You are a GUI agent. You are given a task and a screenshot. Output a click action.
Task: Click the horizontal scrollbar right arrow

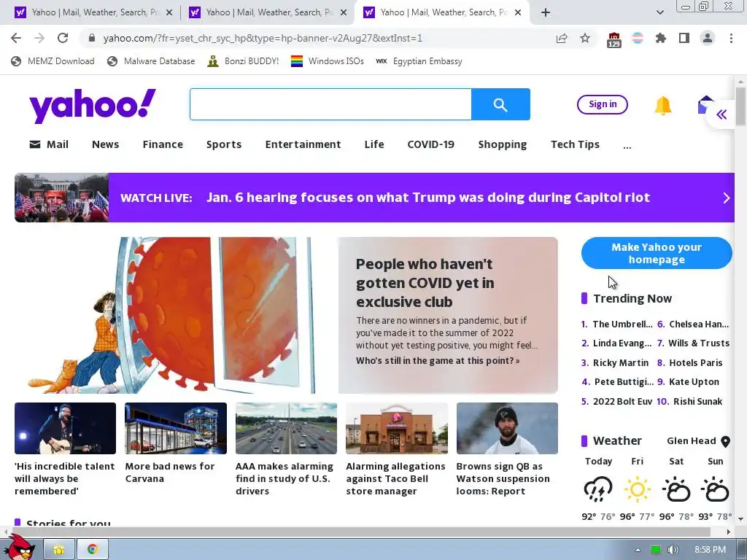click(x=728, y=532)
